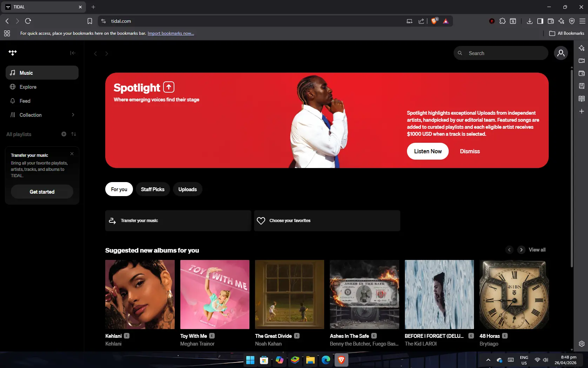The height and width of the screenshot is (368, 588).
Task: Open Music in sidebar
Action: (42, 73)
